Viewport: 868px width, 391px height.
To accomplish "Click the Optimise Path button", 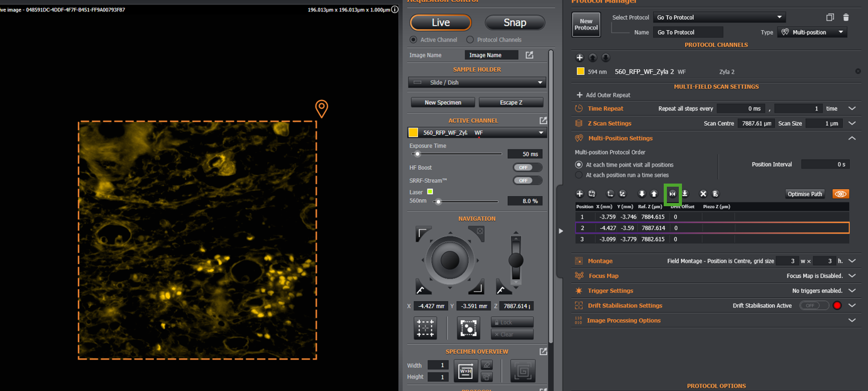I will pyautogui.click(x=805, y=194).
